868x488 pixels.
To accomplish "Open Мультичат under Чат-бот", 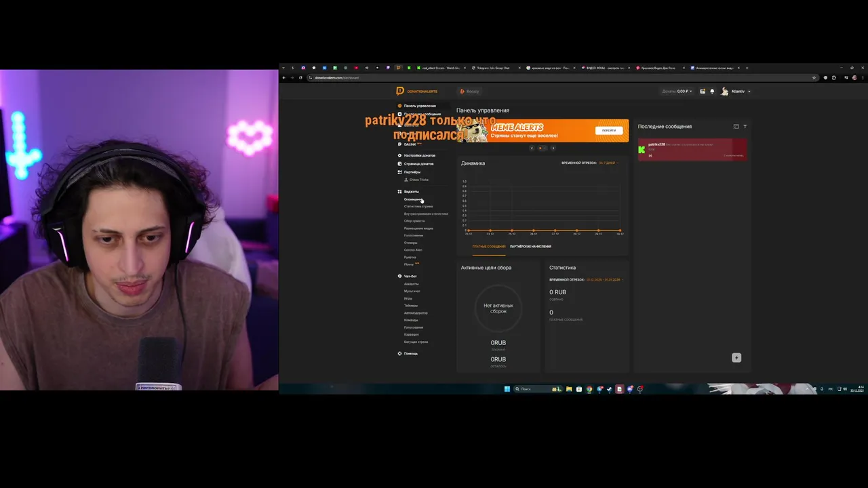I will pyautogui.click(x=412, y=291).
